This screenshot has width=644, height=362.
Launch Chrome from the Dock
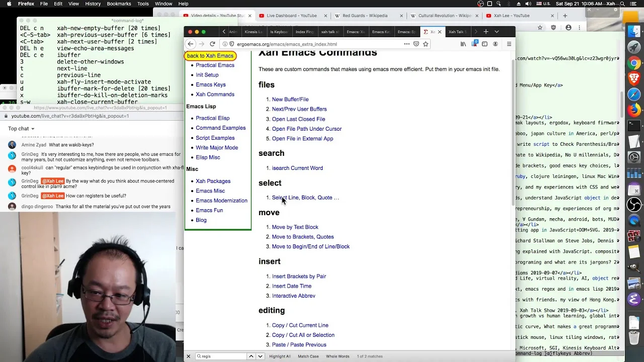click(634, 63)
